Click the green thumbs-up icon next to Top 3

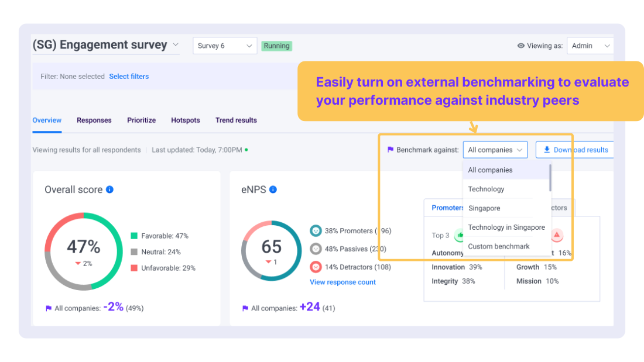[x=460, y=235]
